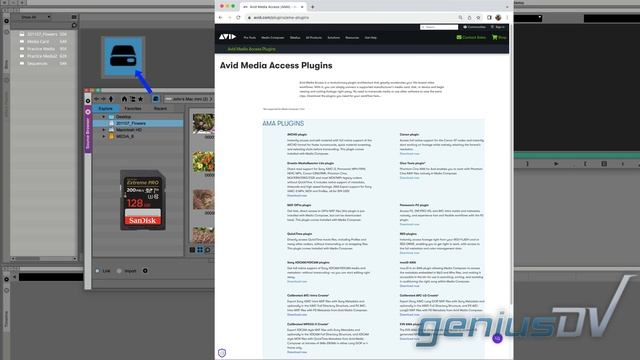Open Resources menu on Avid site
Image resolution: width=640 pixels, height=360 pixels.
pos(352,38)
